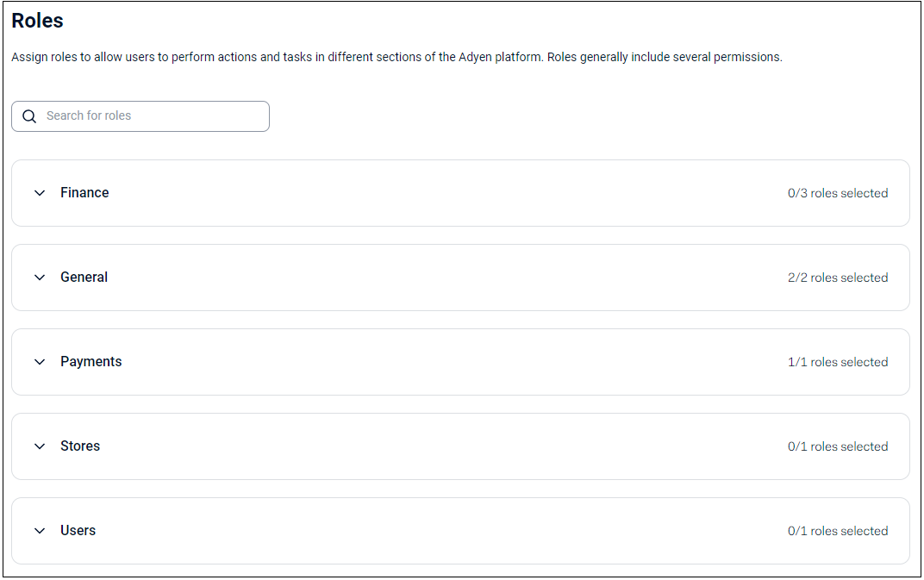Open the General roles section title
The width and height of the screenshot is (924, 580).
tap(84, 277)
